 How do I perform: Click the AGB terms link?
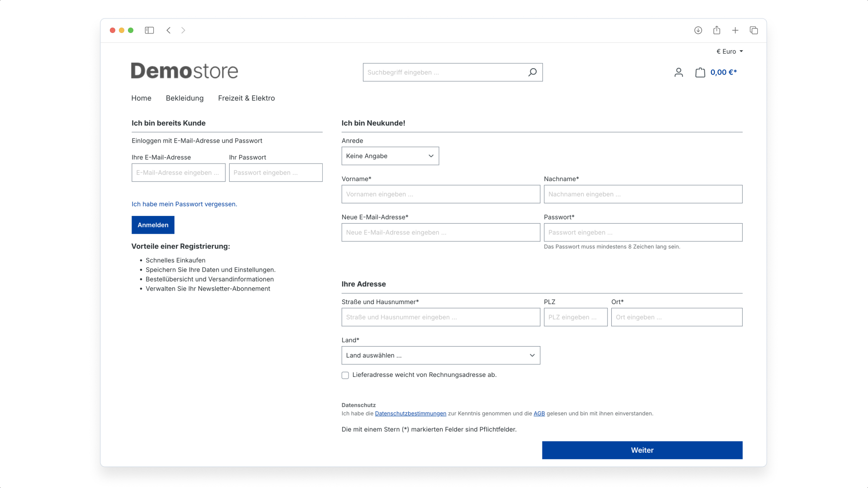[x=539, y=413]
